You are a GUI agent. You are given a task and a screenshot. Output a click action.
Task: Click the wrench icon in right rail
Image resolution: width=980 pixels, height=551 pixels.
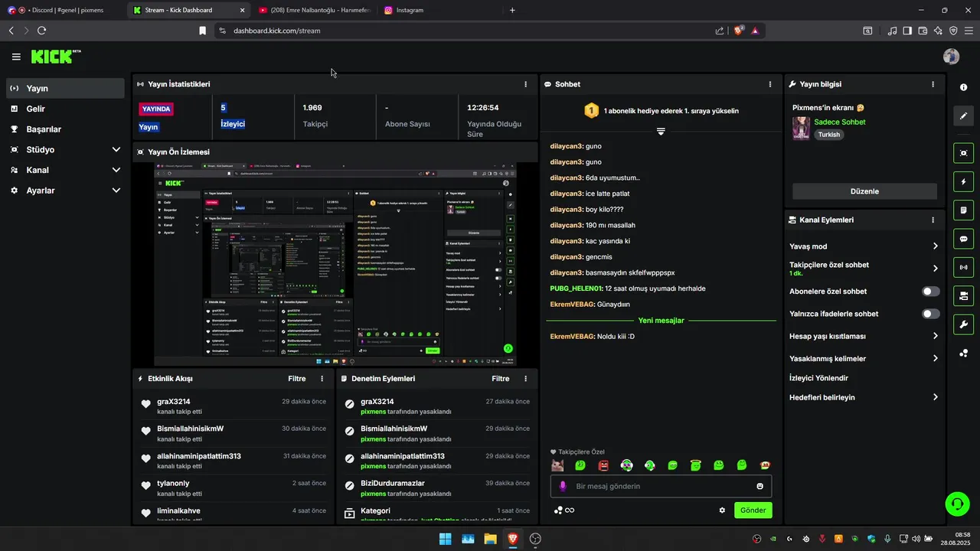[x=963, y=324]
